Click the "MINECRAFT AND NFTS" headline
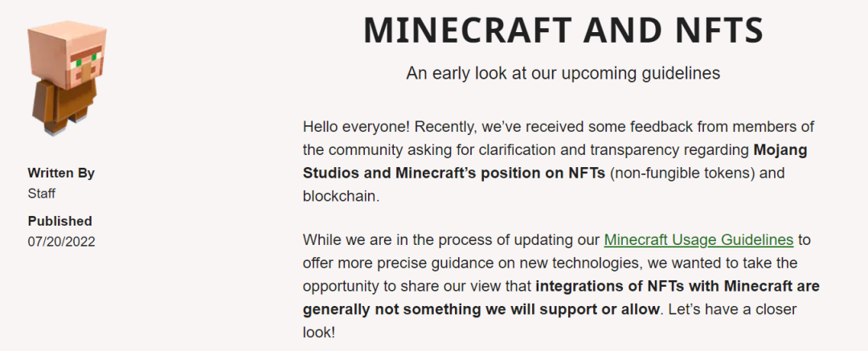The width and height of the screenshot is (868, 351). (563, 31)
